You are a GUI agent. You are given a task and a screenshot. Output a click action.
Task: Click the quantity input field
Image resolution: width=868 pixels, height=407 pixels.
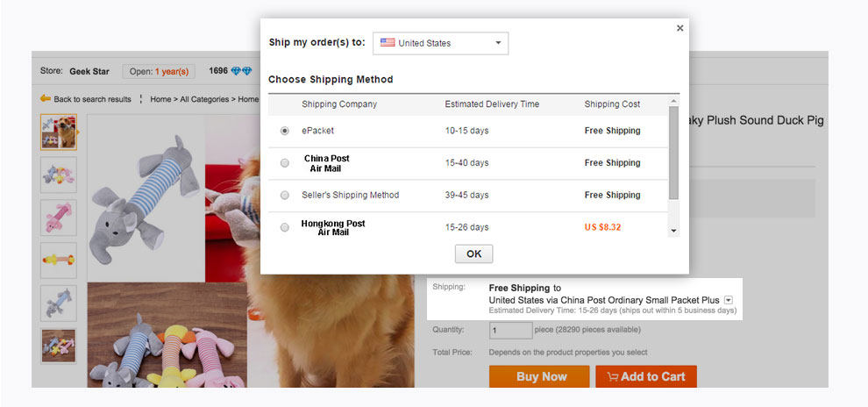510,331
